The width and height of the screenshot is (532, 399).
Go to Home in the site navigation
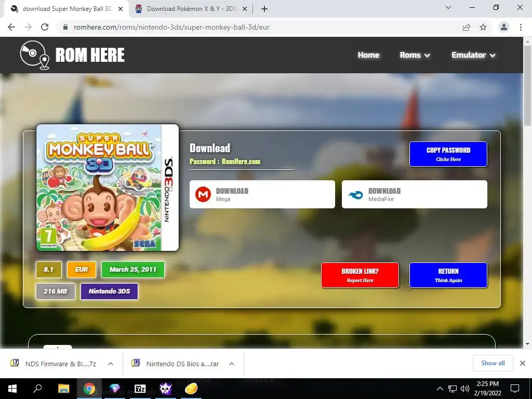point(368,55)
